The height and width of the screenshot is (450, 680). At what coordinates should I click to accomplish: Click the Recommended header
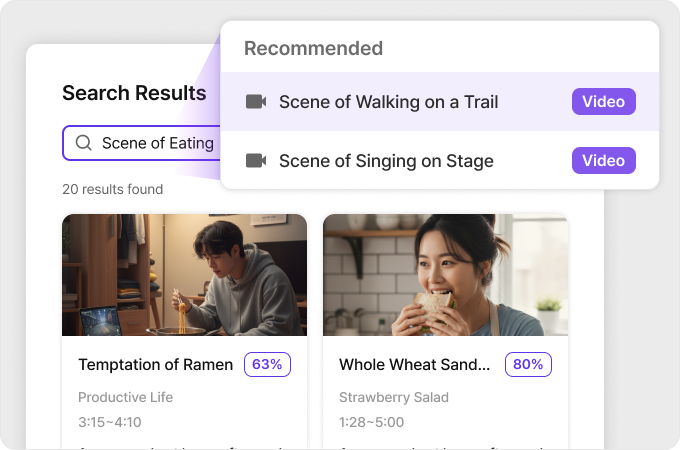pyautogui.click(x=313, y=48)
